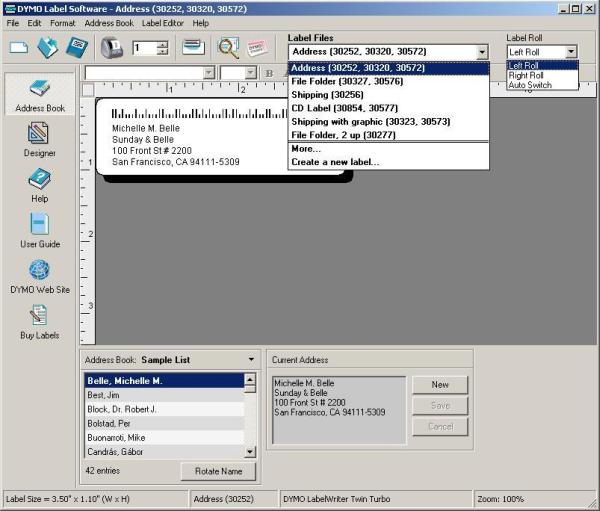The image size is (600, 511).
Task: Open the Label Editor menu
Action: tap(163, 23)
